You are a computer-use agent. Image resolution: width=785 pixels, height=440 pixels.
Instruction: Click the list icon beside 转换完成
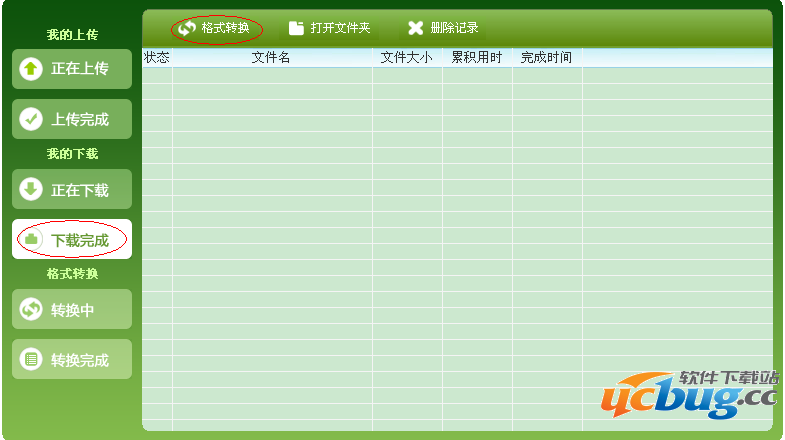(31, 360)
